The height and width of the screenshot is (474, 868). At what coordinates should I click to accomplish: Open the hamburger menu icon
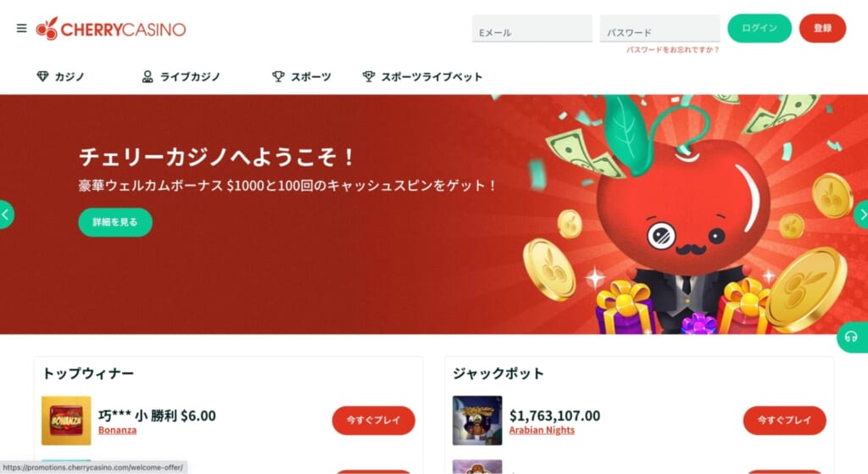click(21, 28)
